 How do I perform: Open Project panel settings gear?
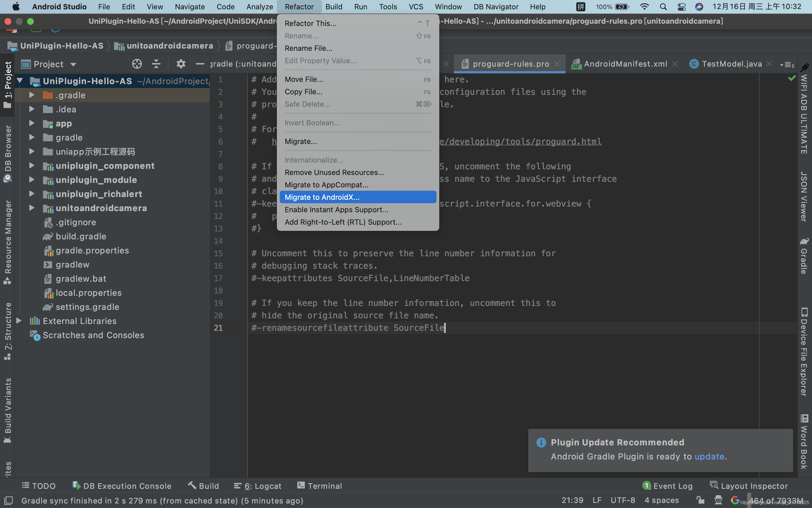[181, 64]
